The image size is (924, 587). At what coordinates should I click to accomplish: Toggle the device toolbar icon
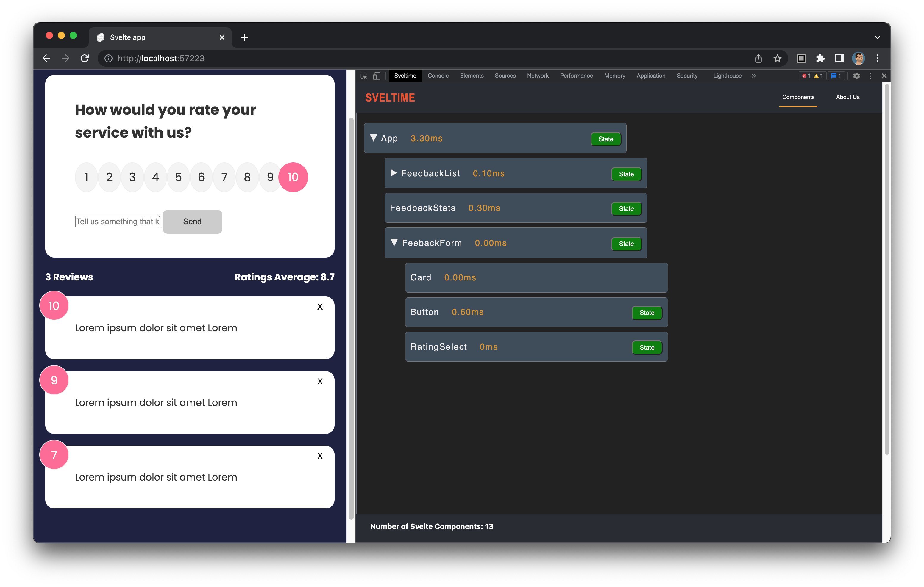point(377,76)
